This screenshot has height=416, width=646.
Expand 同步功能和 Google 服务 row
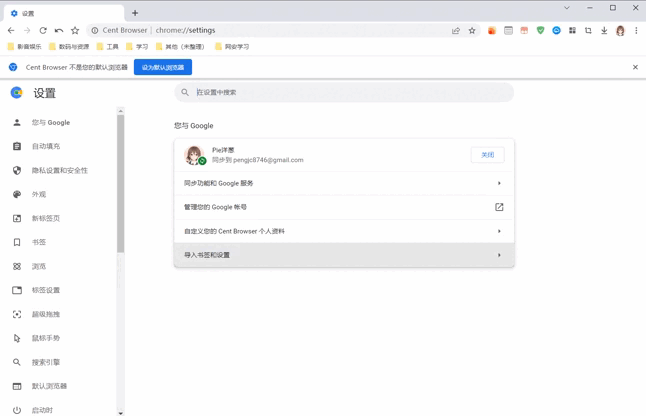pyautogui.click(x=344, y=183)
